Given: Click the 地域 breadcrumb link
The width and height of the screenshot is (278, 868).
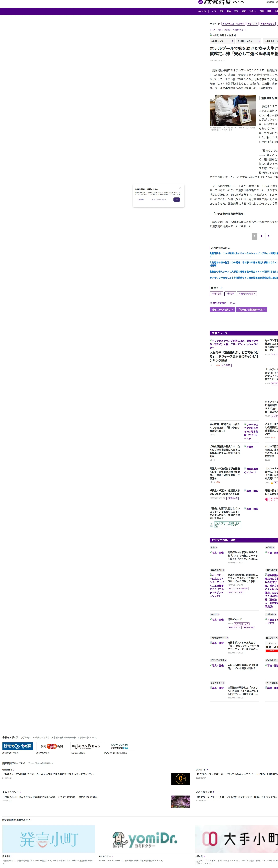Looking at the screenshot, I should pyautogui.click(x=220, y=30).
